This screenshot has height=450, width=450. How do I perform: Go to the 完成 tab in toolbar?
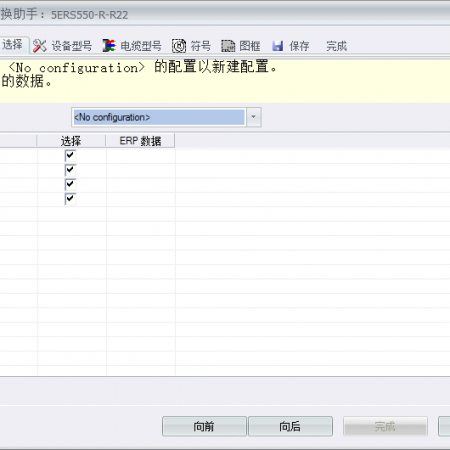[336, 46]
